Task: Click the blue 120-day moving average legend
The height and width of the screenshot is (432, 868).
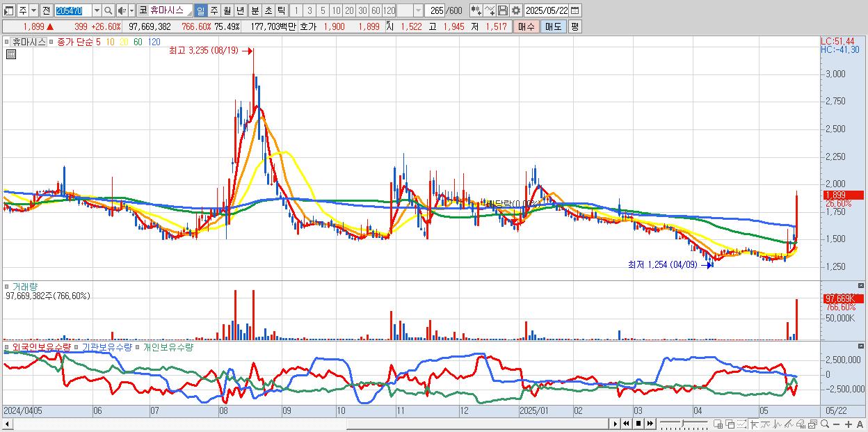Action: click(154, 42)
